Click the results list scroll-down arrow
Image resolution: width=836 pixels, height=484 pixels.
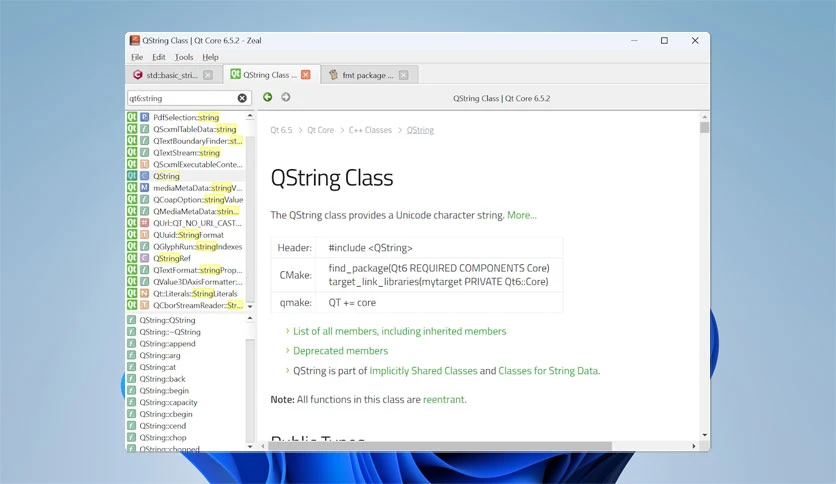250,306
